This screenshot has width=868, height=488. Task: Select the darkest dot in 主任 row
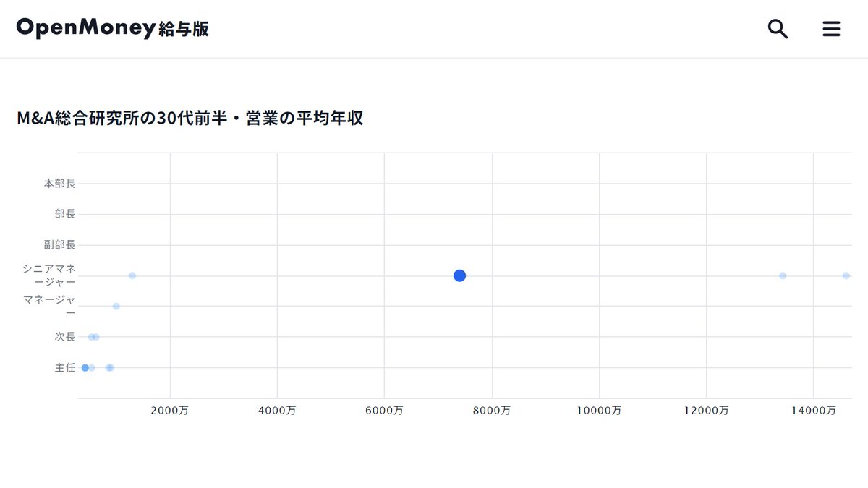click(85, 368)
